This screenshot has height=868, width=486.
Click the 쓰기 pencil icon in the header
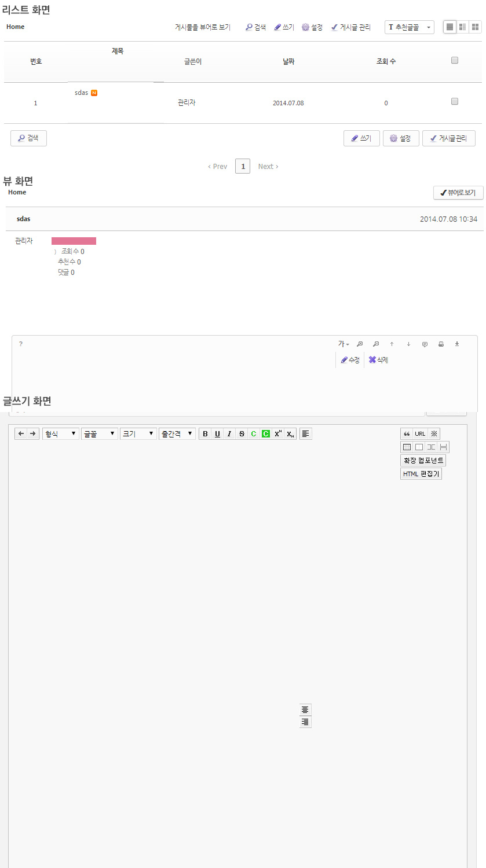pos(277,27)
